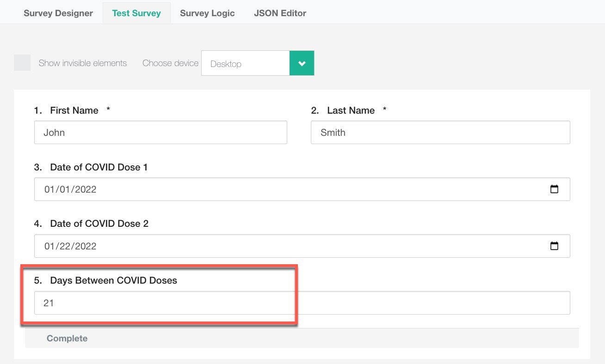Viewport: 605px width, 364px height.
Task: Open calendar picker for COVID Dose 1 date
Action: [x=554, y=189]
